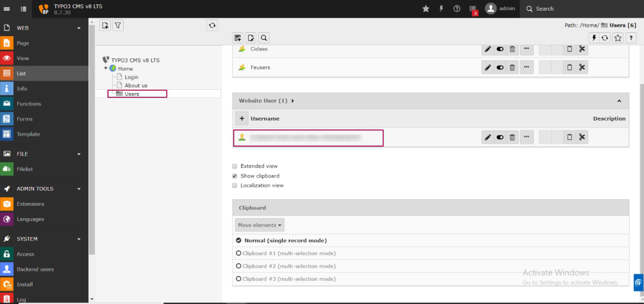Cut the website user using the scissors icon

pyautogui.click(x=581, y=137)
